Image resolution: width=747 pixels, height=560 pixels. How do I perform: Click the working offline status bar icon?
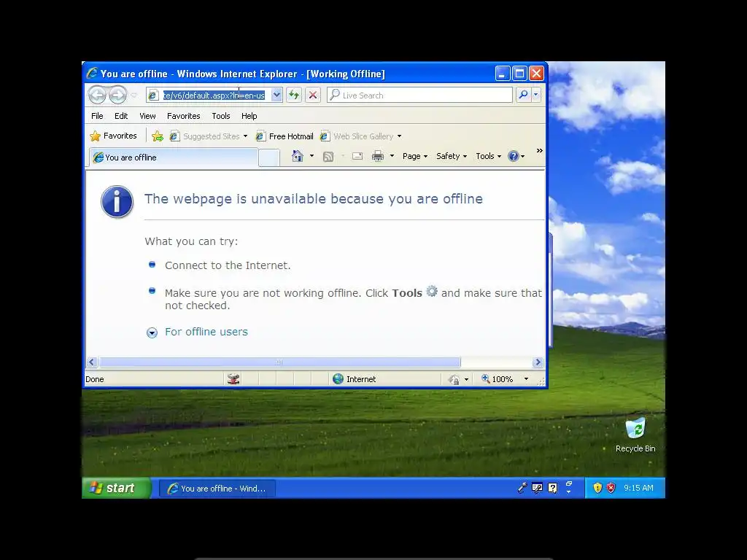tap(233, 379)
